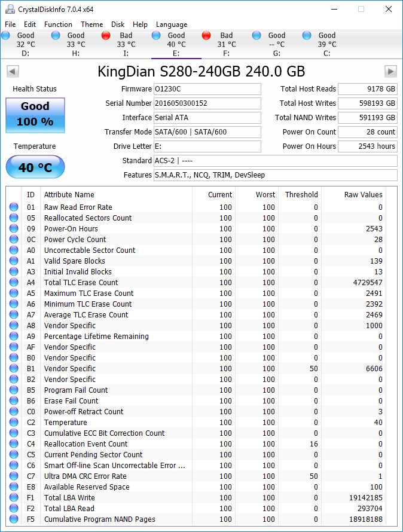Click status icon for Total LBA Write
This screenshot has height=532, width=403.
[x=14, y=498]
